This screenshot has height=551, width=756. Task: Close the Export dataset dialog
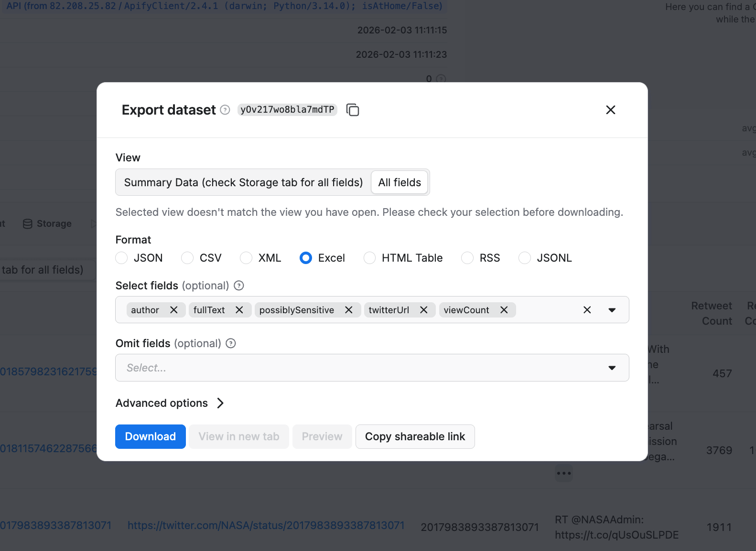610,110
